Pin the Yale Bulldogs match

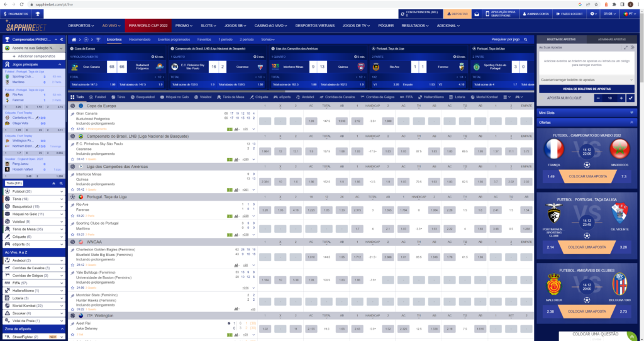(73, 273)
